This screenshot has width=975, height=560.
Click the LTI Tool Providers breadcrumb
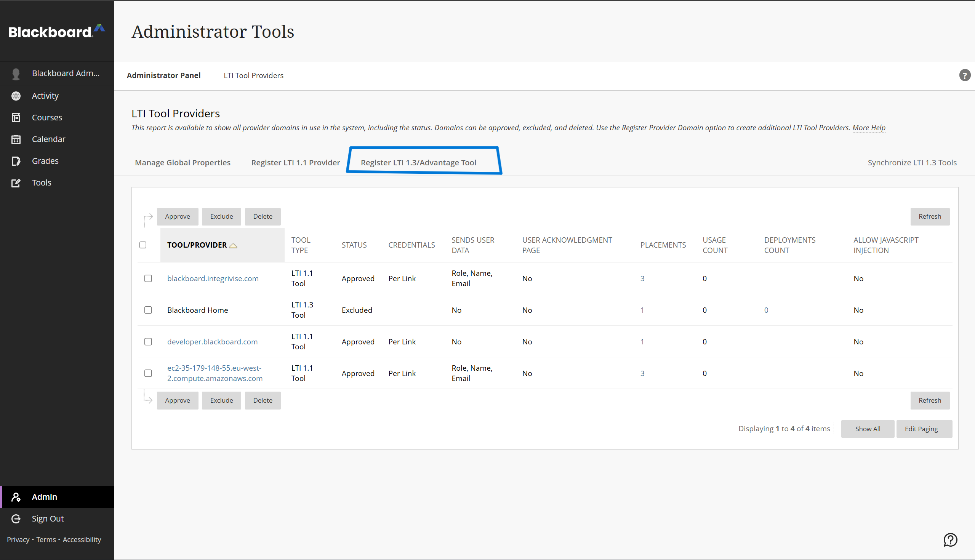tap(253, 75)
